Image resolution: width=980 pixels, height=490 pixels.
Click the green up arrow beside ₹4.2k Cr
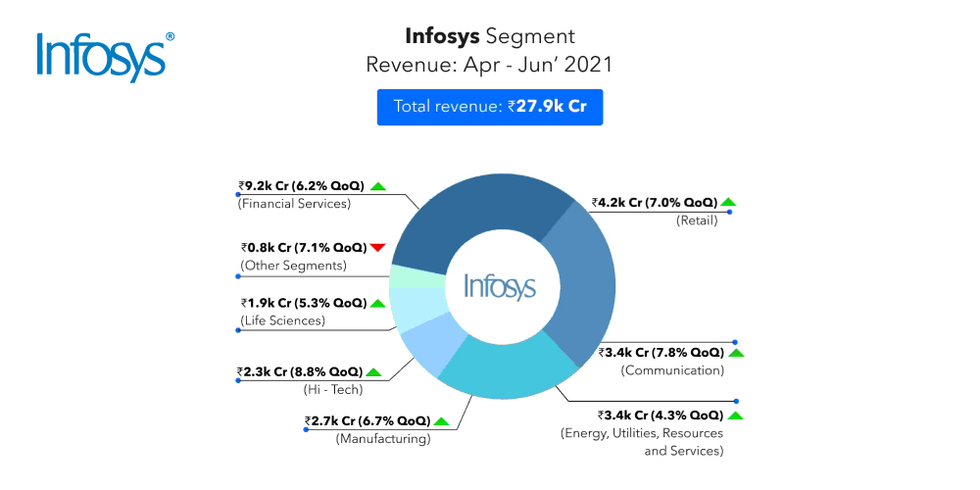(x=728, y=202)
